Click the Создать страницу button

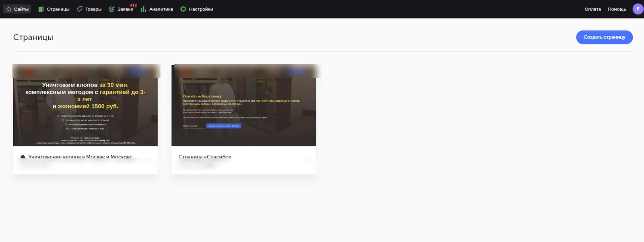pos(604,37)
